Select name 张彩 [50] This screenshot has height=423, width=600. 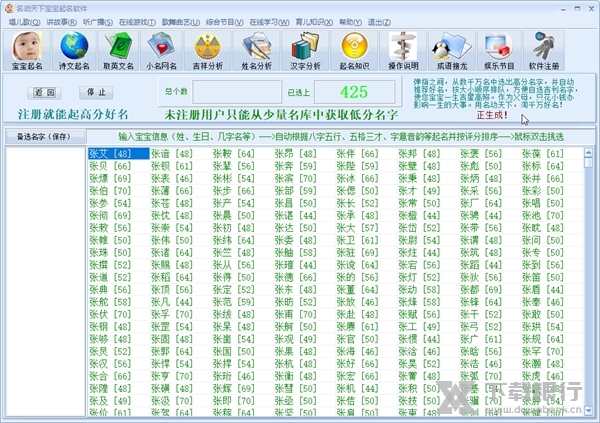[x=543, y=191]
